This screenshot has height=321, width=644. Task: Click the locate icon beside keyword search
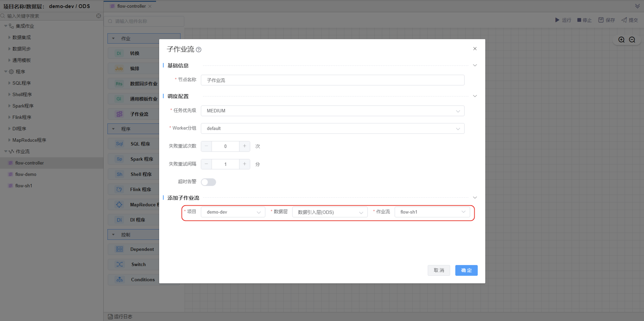pos(99,16)
